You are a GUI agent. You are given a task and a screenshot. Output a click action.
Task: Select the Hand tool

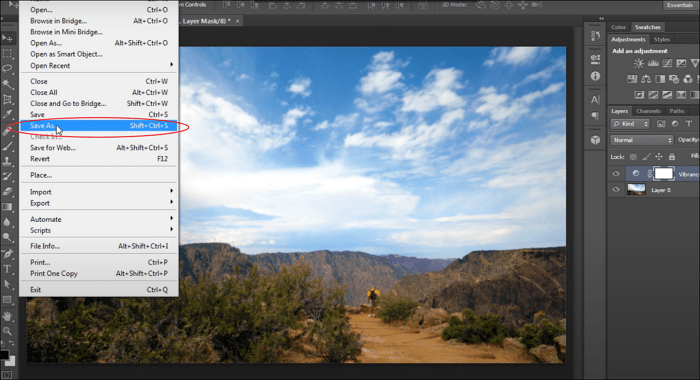(x=7, y=316)
